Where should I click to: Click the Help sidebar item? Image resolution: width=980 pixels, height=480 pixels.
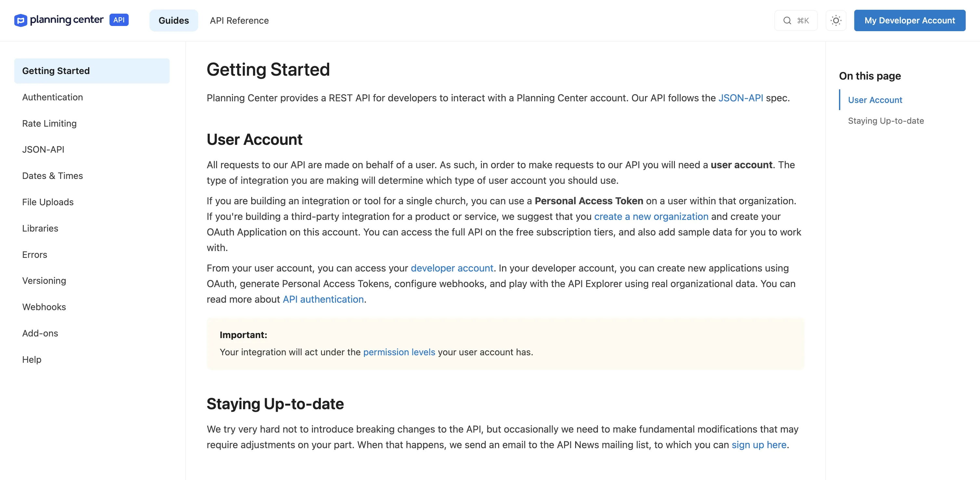(x=32, y=360)
